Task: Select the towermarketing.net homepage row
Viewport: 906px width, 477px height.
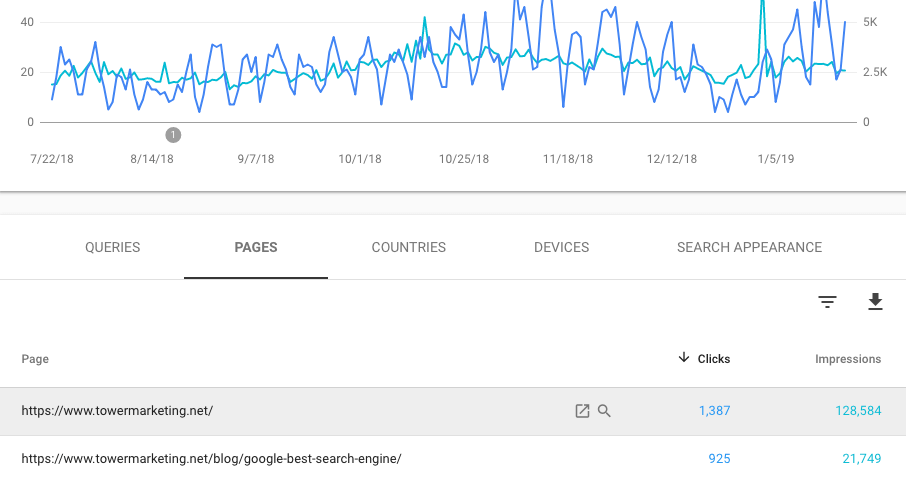Action: [x=453, y=411]
